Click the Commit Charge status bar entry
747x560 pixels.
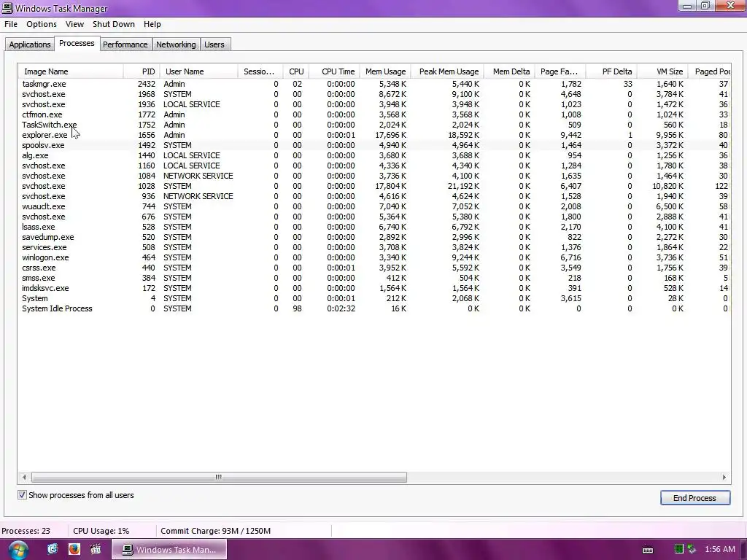[x=215, y=531]
